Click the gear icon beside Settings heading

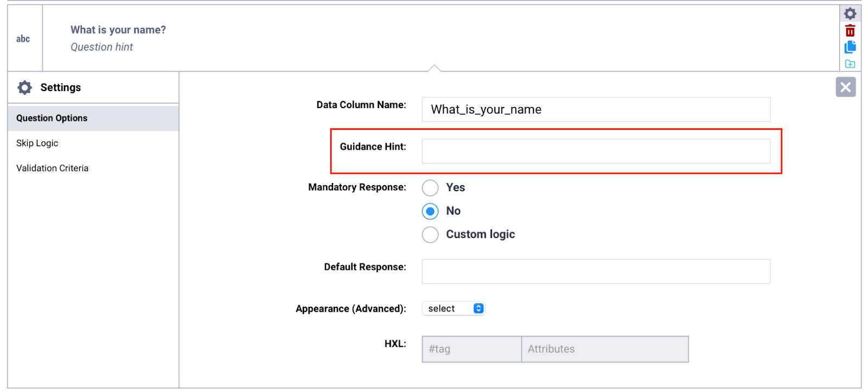click(25, 87)
